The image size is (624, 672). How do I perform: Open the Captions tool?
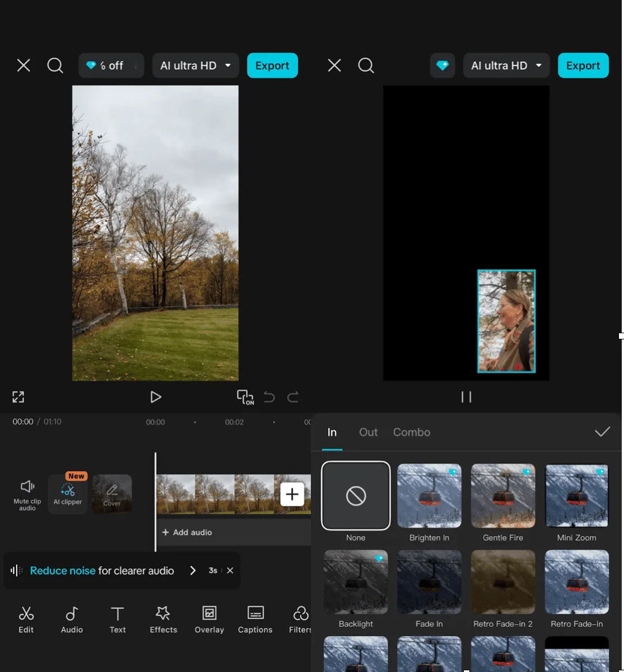pyautogui.click(x=255, y=620)
